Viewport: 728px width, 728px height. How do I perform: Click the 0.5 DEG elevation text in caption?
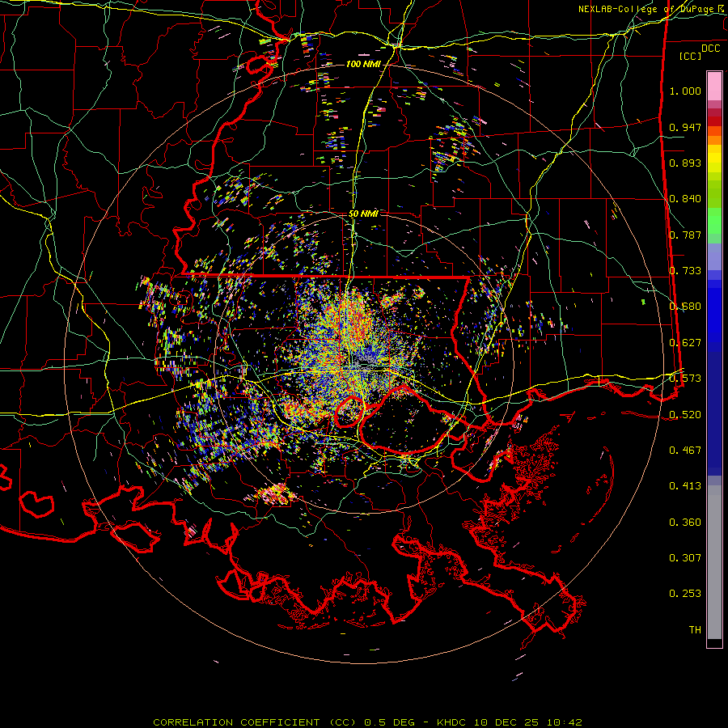pos(392,722)
